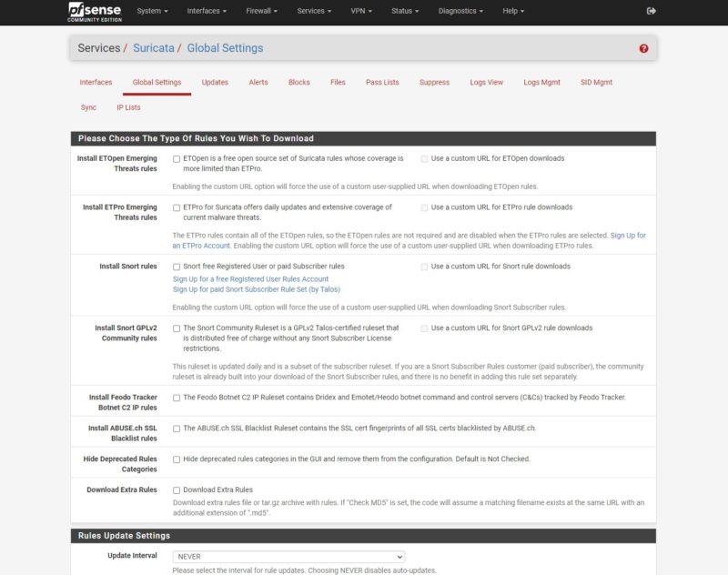Switch to the Sync tab

coord(88,107)
